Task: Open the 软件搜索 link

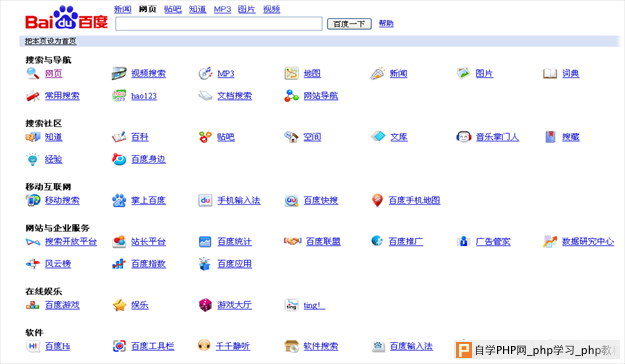Action: (321, 346)
